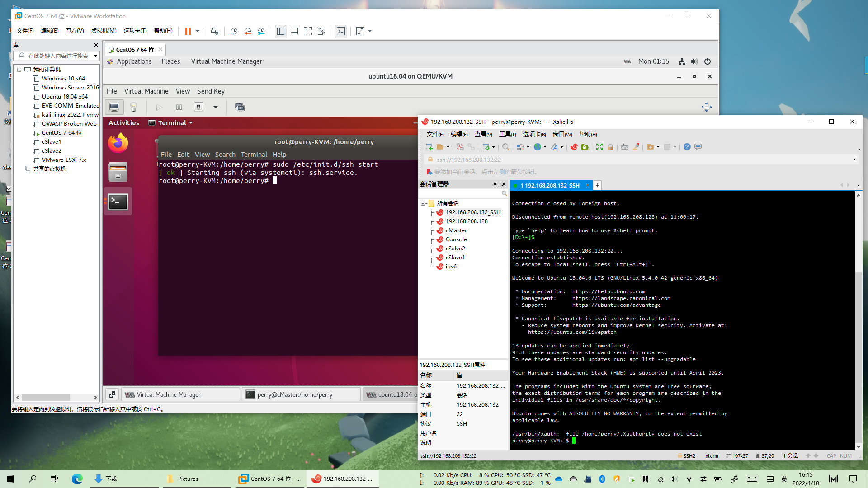Open the virt-manager shutdown options dropdown arrow
Image resolution: width=868 pixels, height=488 pixels.
(216, 107)
